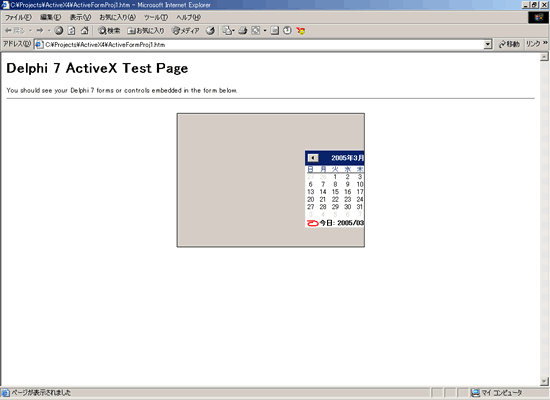Select day 14 in the calendar

[x=323, y=192]
